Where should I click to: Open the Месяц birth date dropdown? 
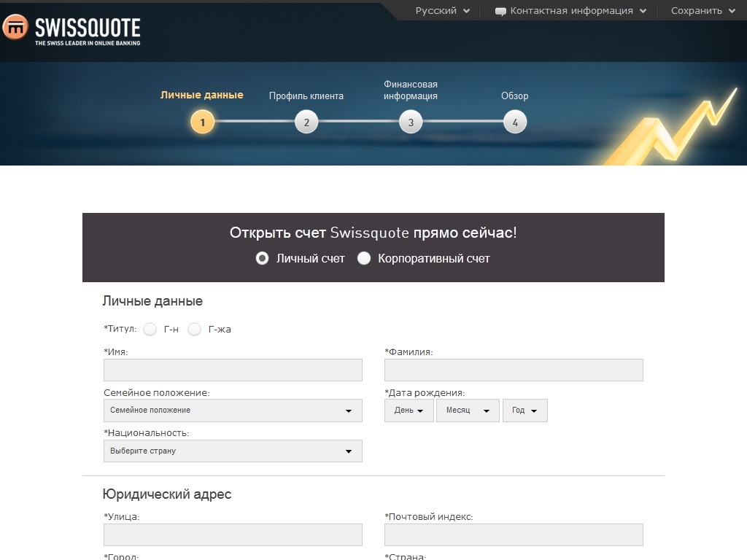click(x=467, y=411)
